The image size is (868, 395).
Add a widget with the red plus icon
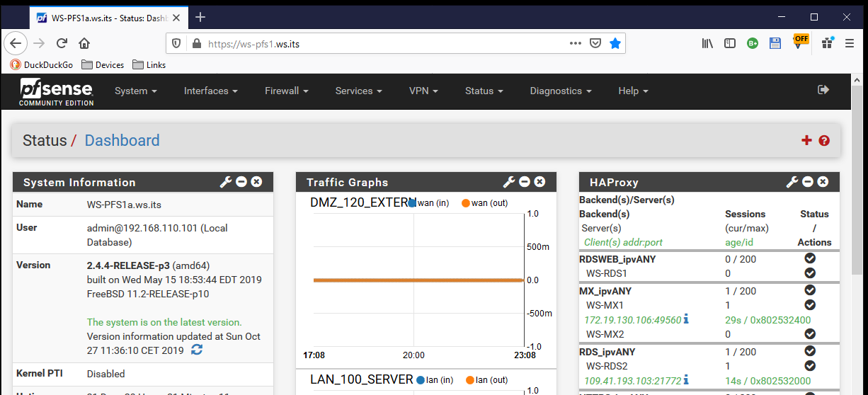[x=806, y=140]
